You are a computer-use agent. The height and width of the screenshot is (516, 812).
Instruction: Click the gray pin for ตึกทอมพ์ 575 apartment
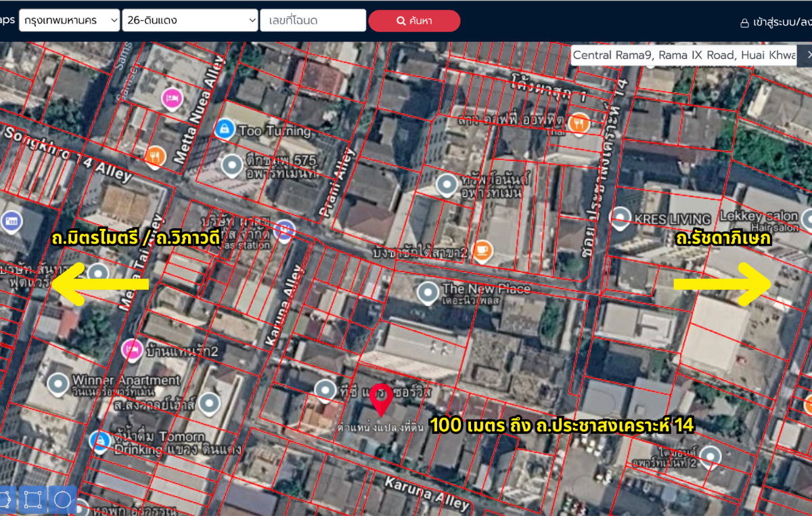pyautogui.click(x=233, y=165)
